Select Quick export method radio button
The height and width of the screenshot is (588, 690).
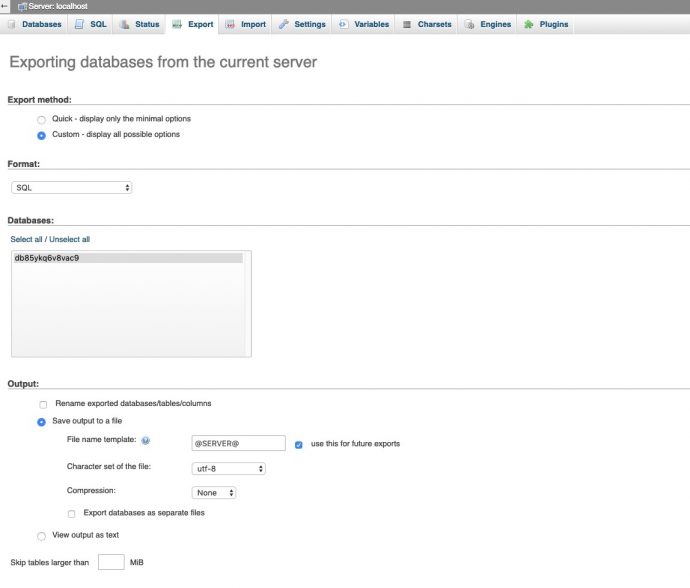pos(41,120)
